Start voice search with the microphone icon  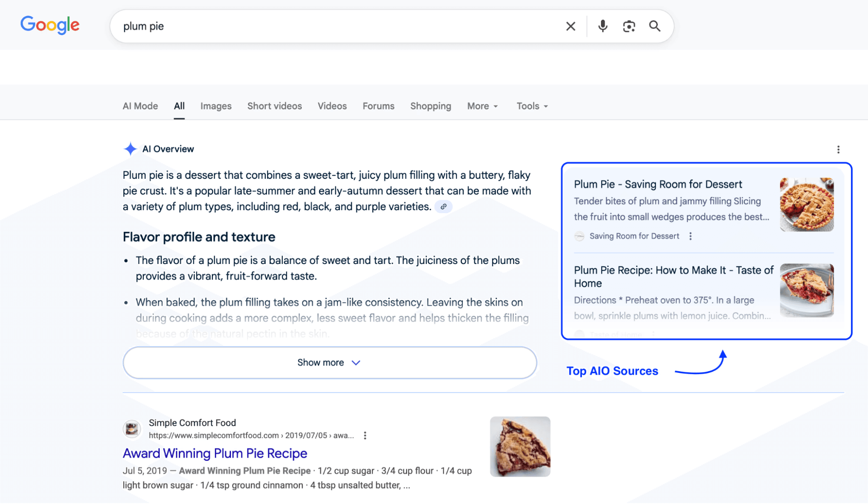coord(603,26)
